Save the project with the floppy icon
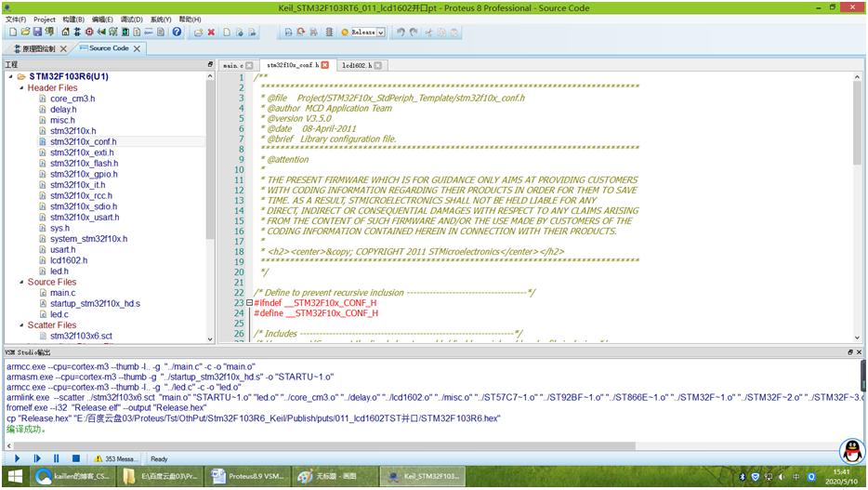This screenshot has width=868, height=490. coord(37,33)
